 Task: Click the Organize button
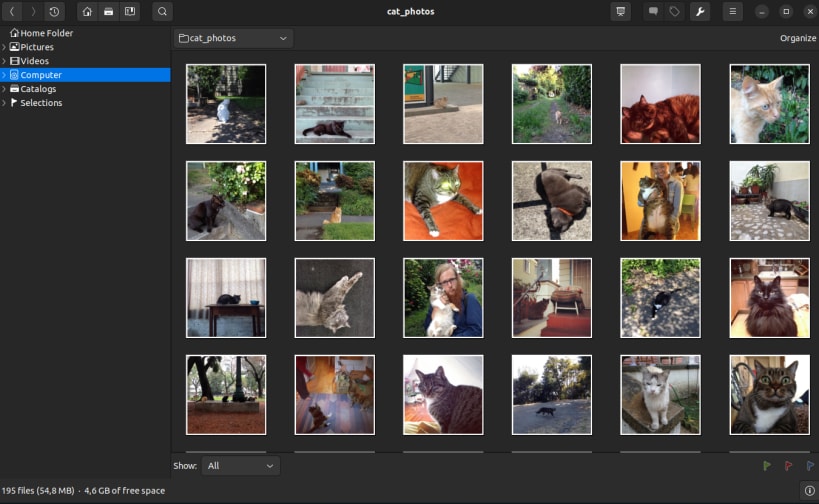(x=798, y=38)
